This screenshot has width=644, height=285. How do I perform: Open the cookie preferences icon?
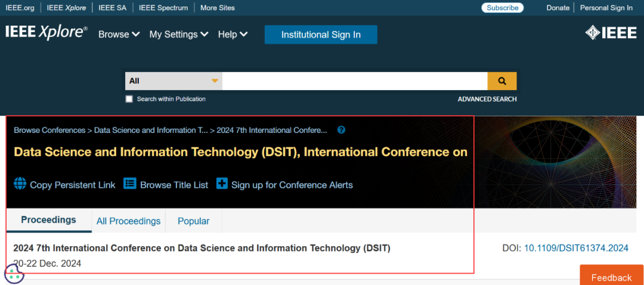click(x=14, y=273)
